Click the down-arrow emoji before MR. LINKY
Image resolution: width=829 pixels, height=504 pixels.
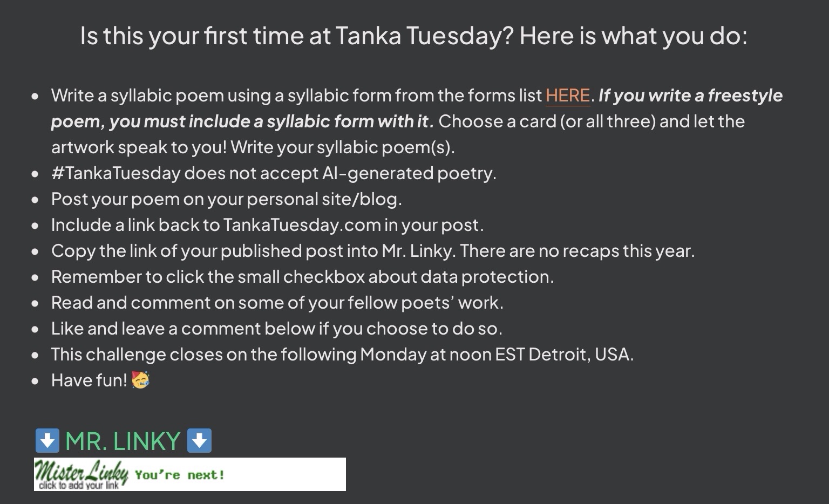47,440
